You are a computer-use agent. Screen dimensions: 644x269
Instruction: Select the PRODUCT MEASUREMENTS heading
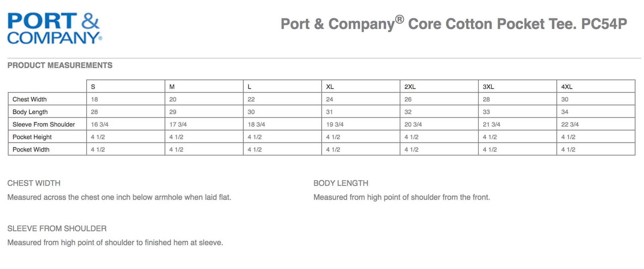point(60,65)
